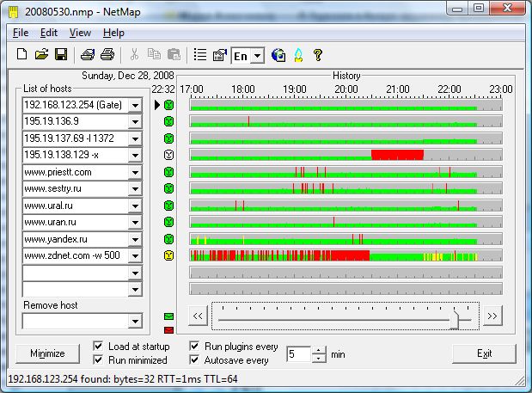532x393 pixels.
Task: Toggle the Autosave every checkbox
Action: 194,359
